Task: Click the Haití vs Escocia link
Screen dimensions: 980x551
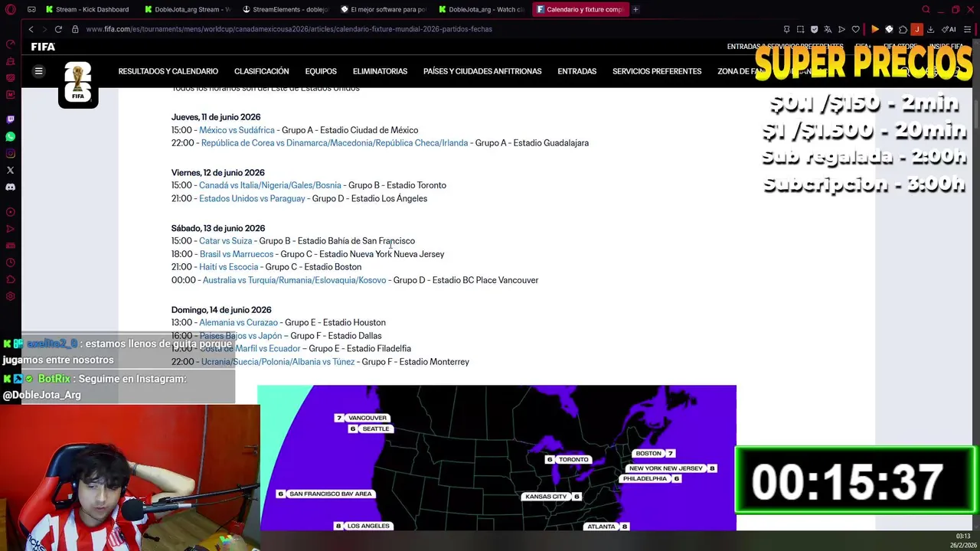Action: click(x=228, y=267)
